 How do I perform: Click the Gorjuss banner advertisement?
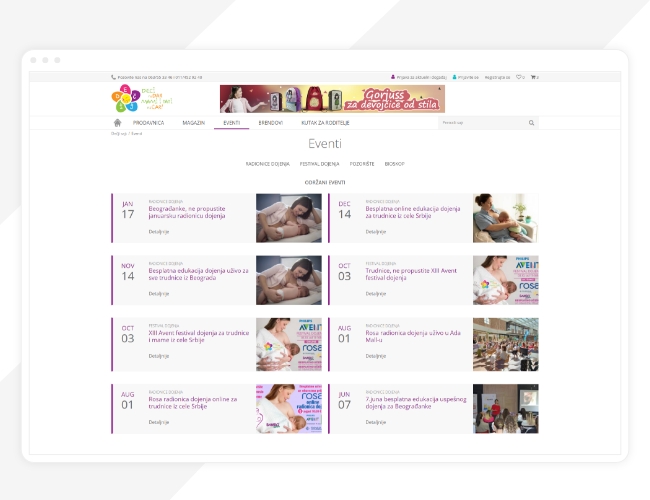(332, 98)
